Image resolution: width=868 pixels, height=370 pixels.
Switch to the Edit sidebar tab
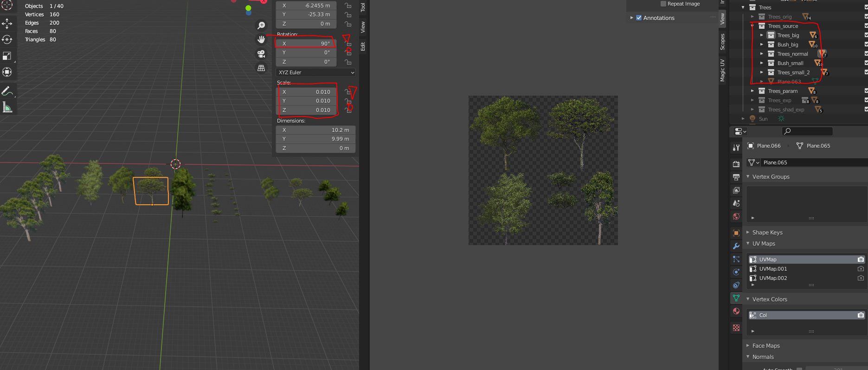point(363,46)
